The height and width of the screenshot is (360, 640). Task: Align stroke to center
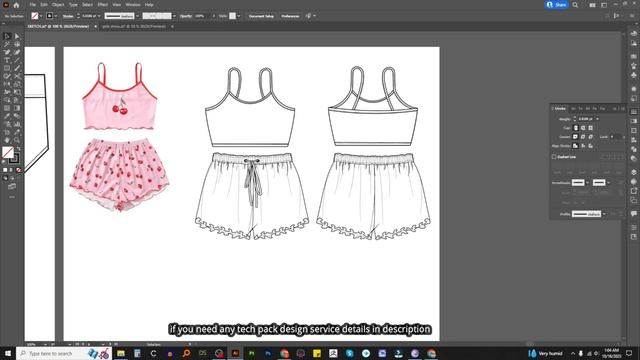tap(576, 146)
